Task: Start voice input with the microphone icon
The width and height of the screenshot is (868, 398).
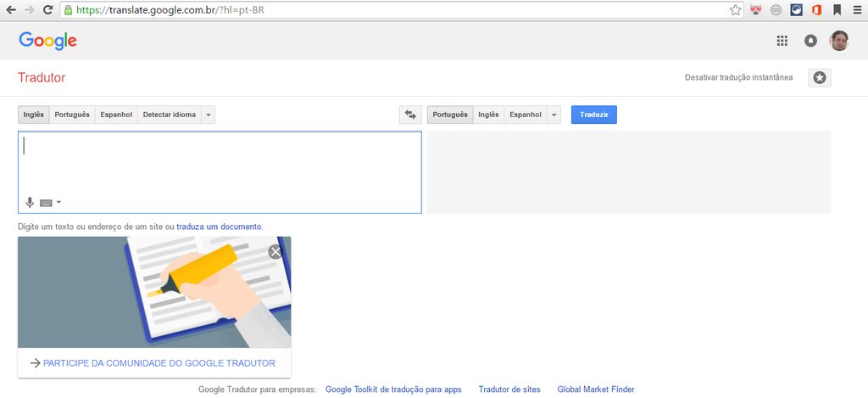Action: pos(30,202)
